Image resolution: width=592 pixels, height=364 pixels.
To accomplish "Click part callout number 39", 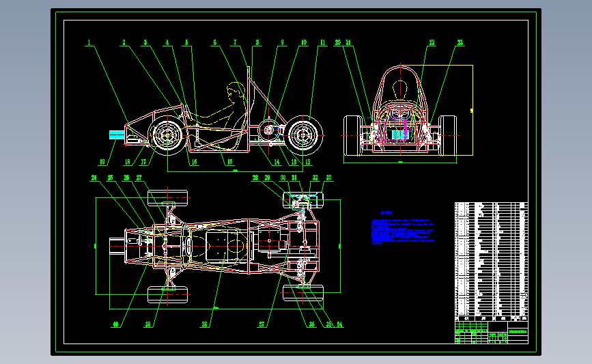I will tap(147, 324).
